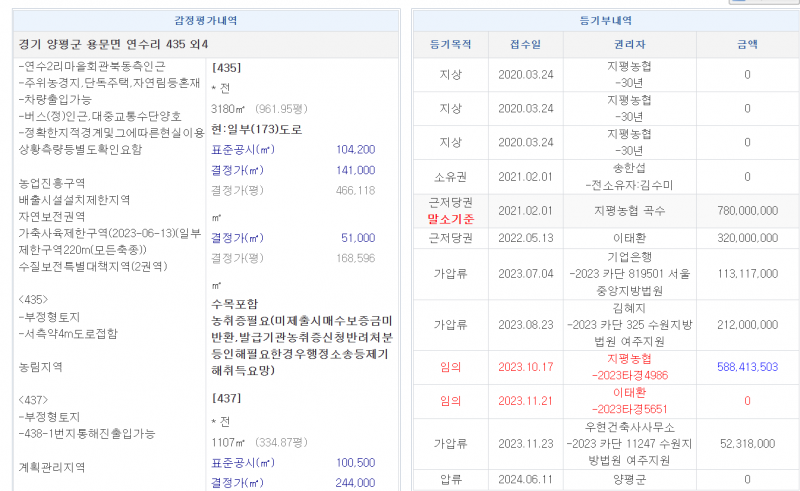Click the 결정가(㎡) value 141,000

coord(355,170)
